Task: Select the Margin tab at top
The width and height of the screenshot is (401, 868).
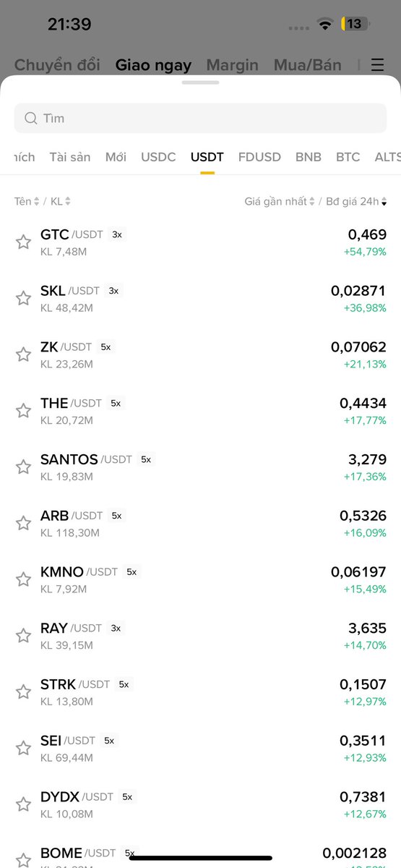Action: tap(233, 65)
